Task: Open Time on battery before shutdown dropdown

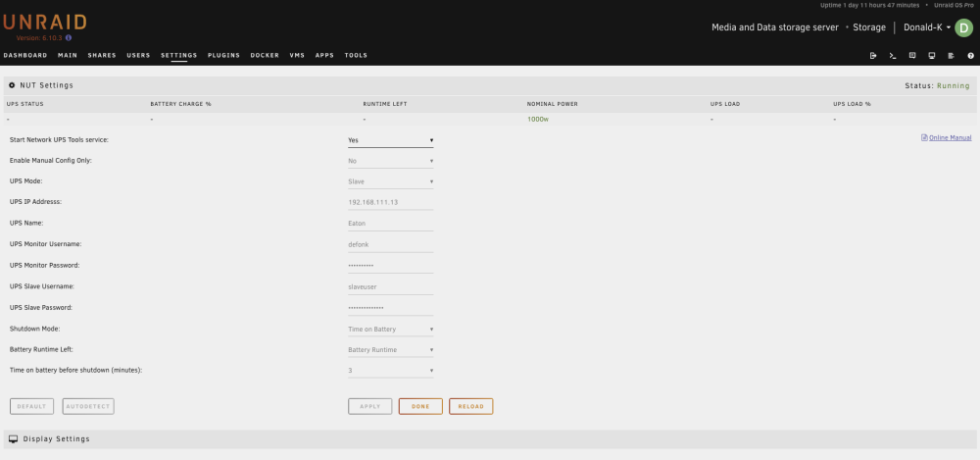Action: click(391, 371)
